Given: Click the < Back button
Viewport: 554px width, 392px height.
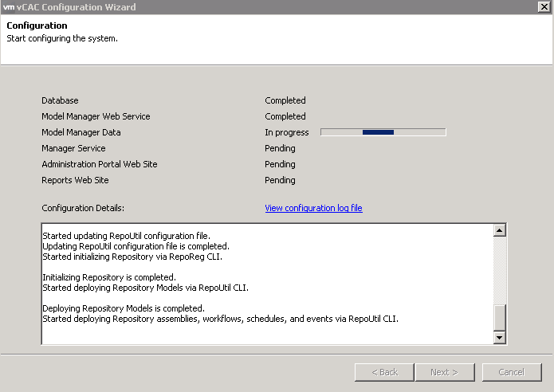Looking at the screenshot, I should (384, 372).
